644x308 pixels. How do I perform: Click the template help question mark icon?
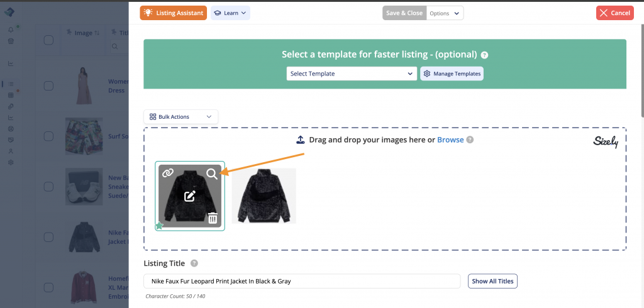[x=484, y=55]
